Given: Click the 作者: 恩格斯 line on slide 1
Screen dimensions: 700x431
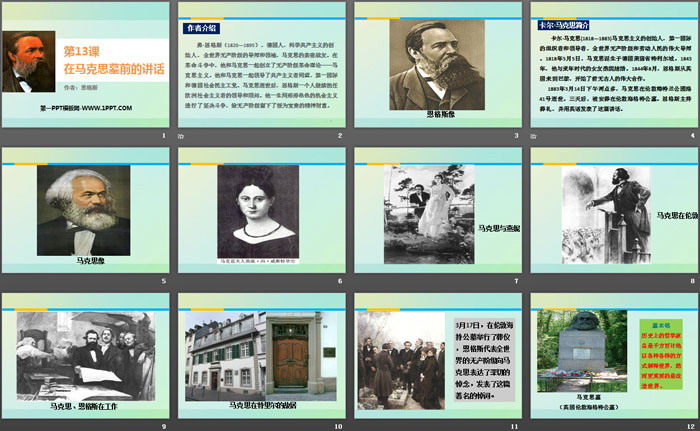Looking at the screenshot, I should [80, 88].
